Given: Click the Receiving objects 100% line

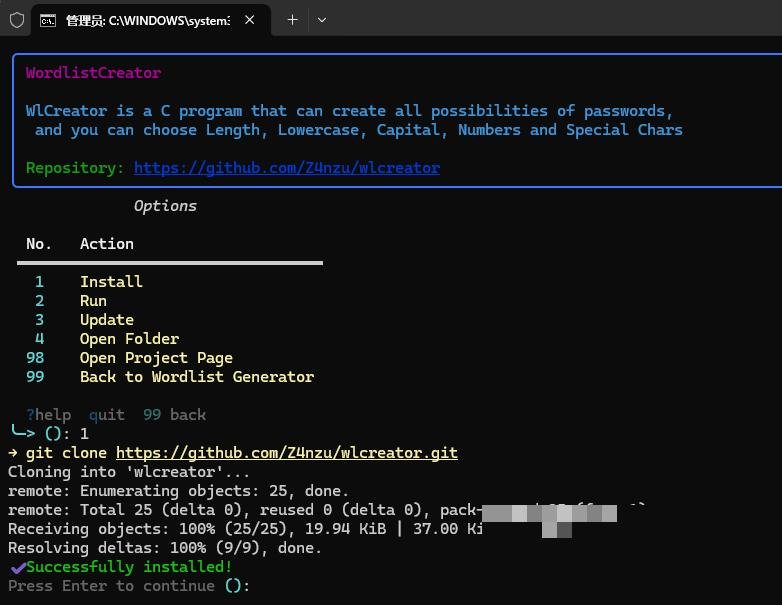Looking at the screenshot, I should [x=245, y=529].
